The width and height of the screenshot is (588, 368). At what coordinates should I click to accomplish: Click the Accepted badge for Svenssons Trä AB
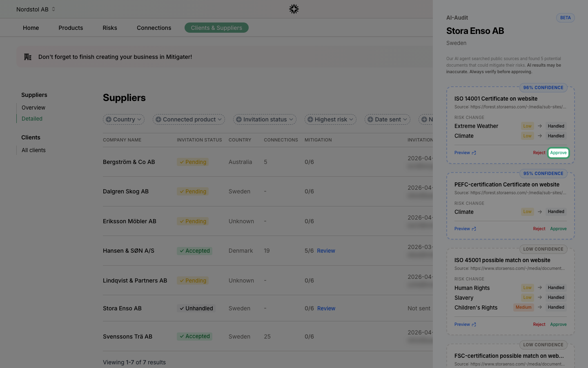[194, 336]
